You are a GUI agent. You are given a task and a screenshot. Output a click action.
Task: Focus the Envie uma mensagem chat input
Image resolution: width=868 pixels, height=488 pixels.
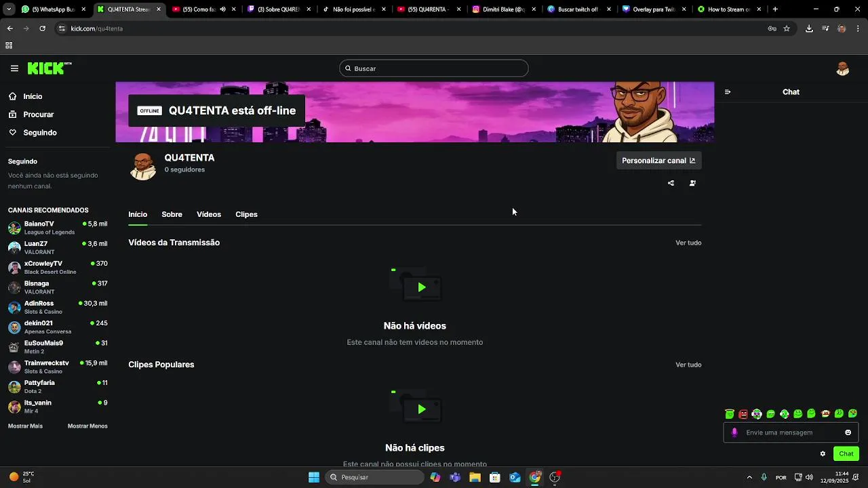(x=791, y=432)
